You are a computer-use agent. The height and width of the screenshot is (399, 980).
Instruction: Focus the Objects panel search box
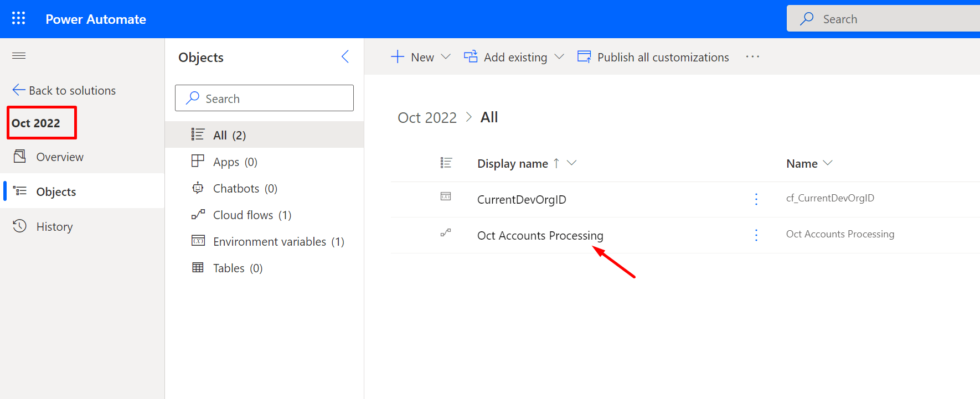264,98
